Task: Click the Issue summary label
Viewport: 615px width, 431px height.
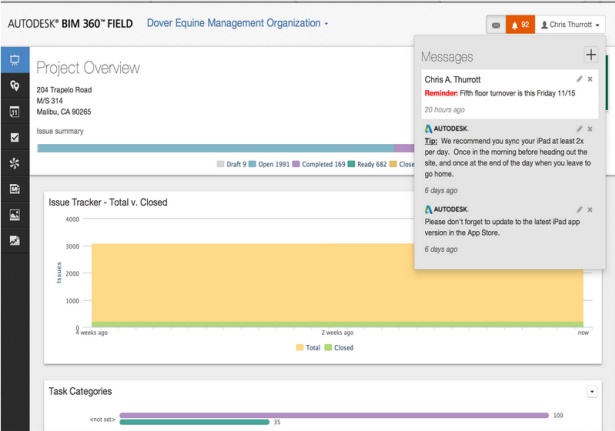Action: click(60, 131)
